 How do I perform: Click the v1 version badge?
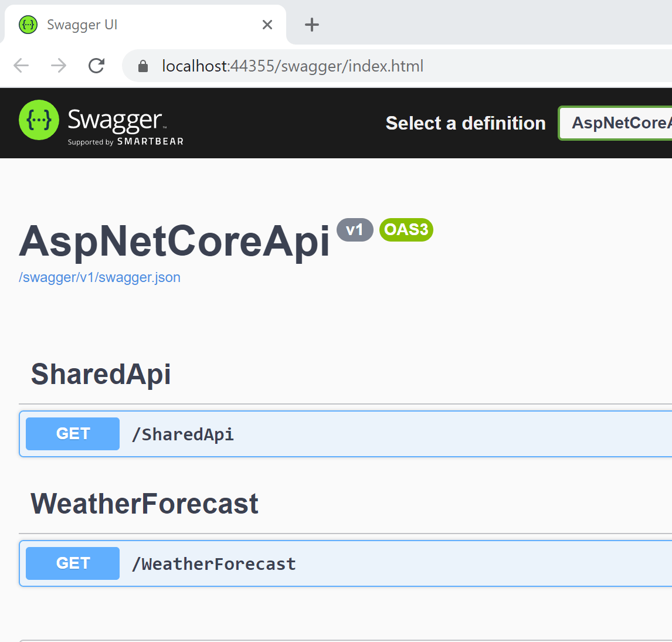click(x=355, y=230)
